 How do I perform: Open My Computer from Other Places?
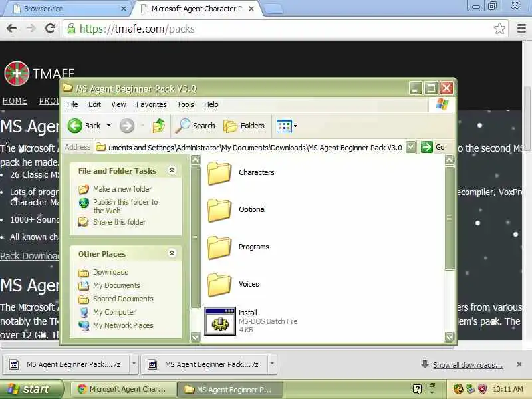point(114,312)
